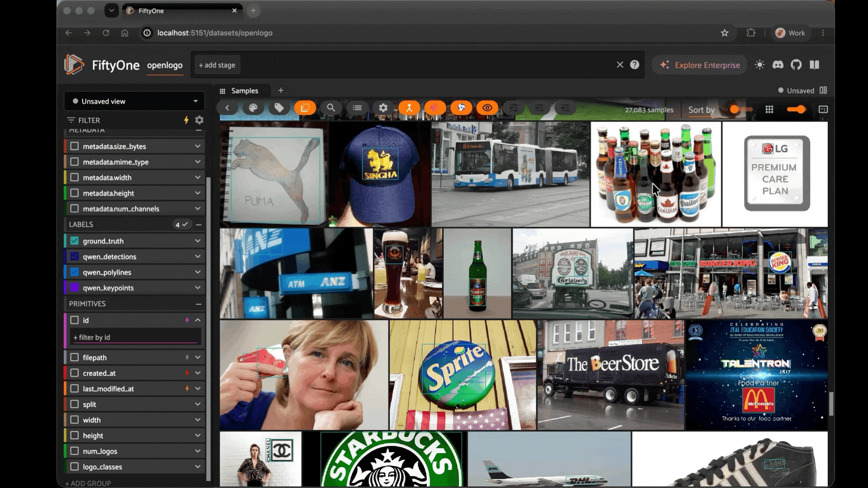Add a new panel with plus

(x=281, y=90)
